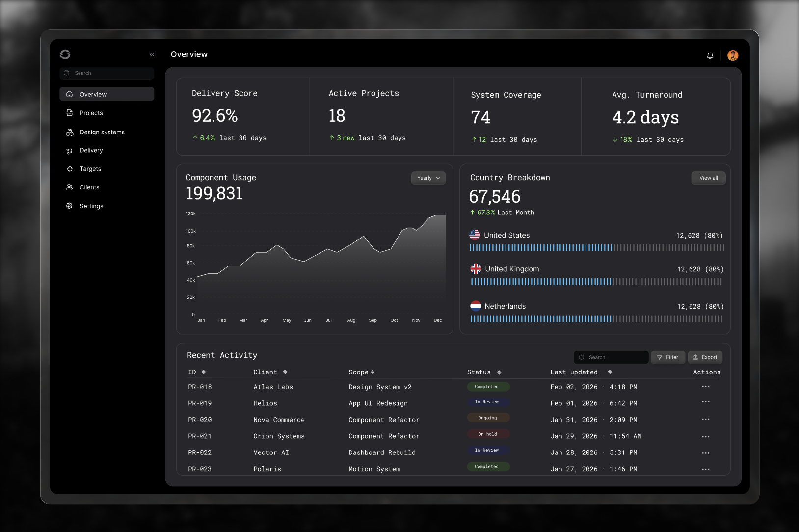Viewport: 799px width, 532px height.
Task: Click the Netherlands flag icon
Action: tap(476, 306)
